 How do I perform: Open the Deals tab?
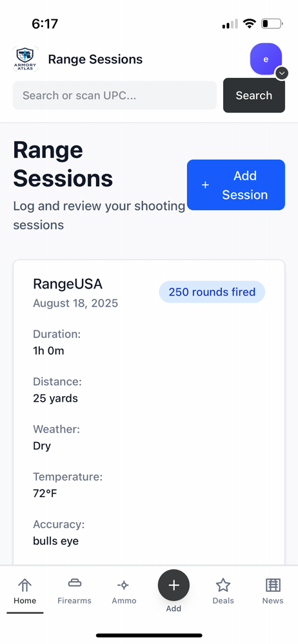pos(223,592)
